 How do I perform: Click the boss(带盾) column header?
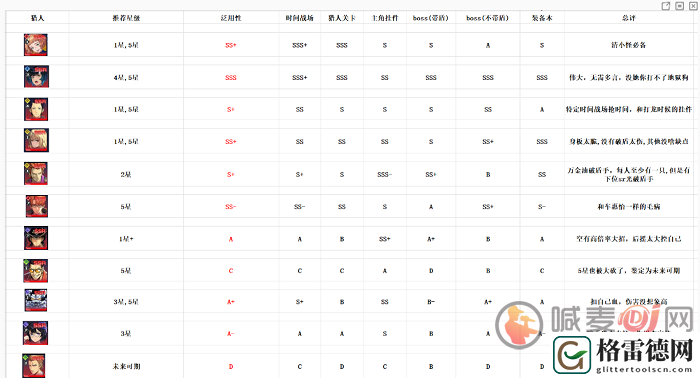(431, 18)
